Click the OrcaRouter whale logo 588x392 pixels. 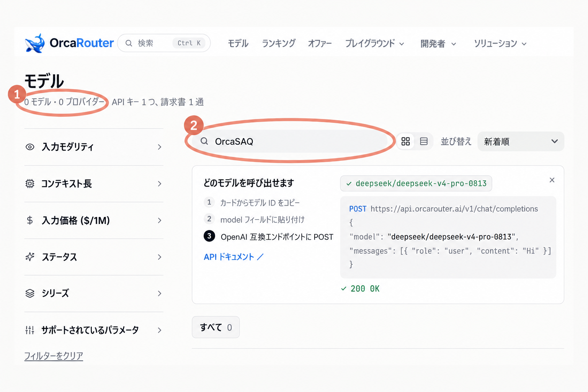(x=35, y=43)
